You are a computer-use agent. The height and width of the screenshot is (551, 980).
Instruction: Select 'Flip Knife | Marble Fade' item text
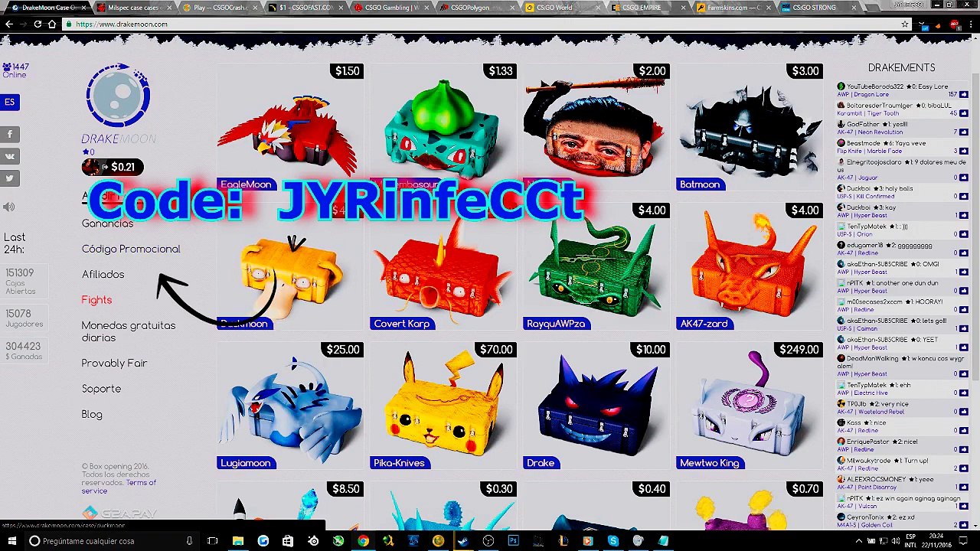click(869, 152)
